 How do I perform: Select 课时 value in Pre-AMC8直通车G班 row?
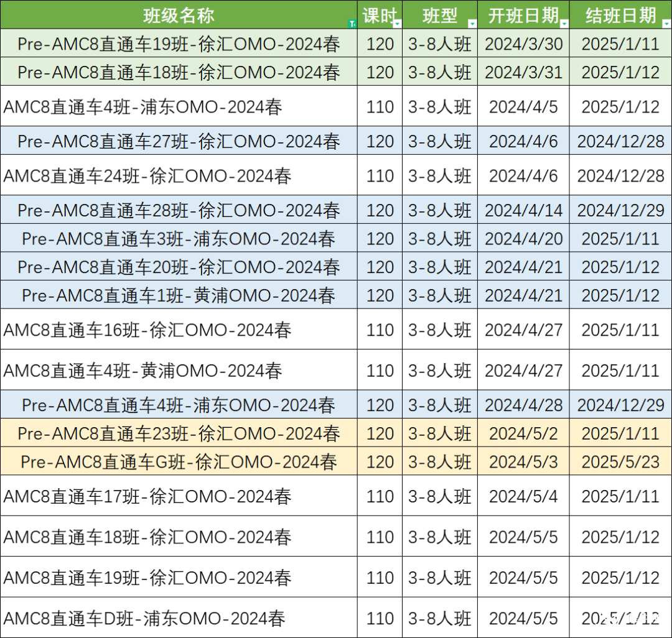tap(380, 461)
